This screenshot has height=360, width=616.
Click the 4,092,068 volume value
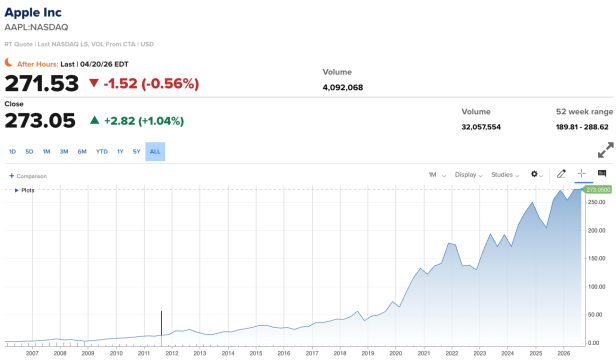pos(343,87)
